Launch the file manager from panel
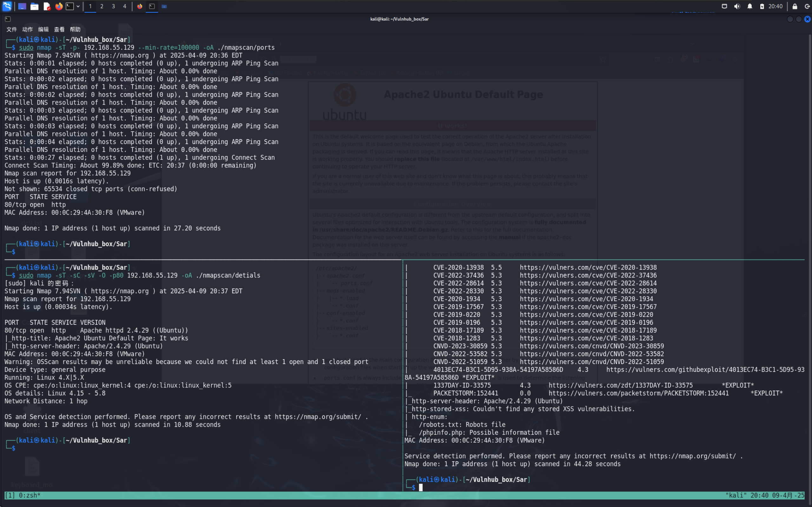 (34, 6)
